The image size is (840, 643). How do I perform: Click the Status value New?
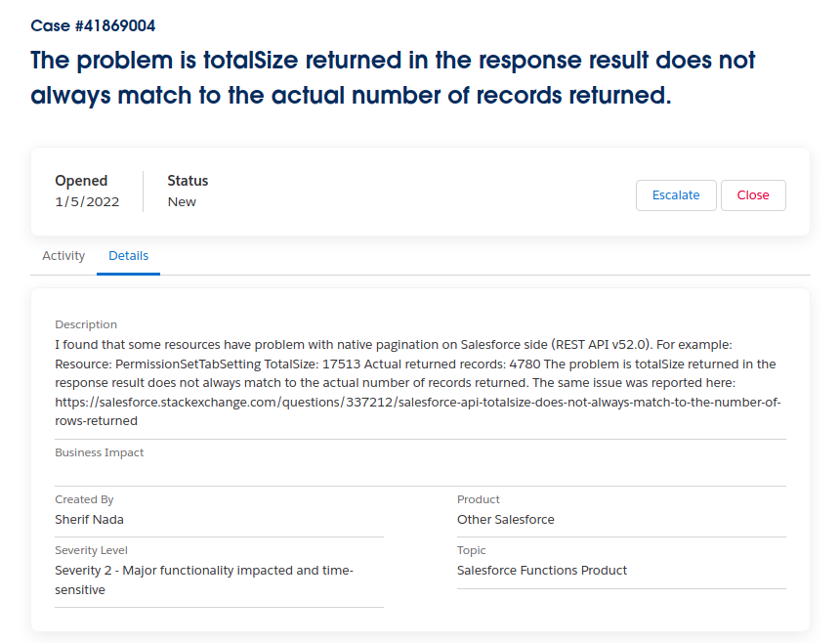coord(181,201)
